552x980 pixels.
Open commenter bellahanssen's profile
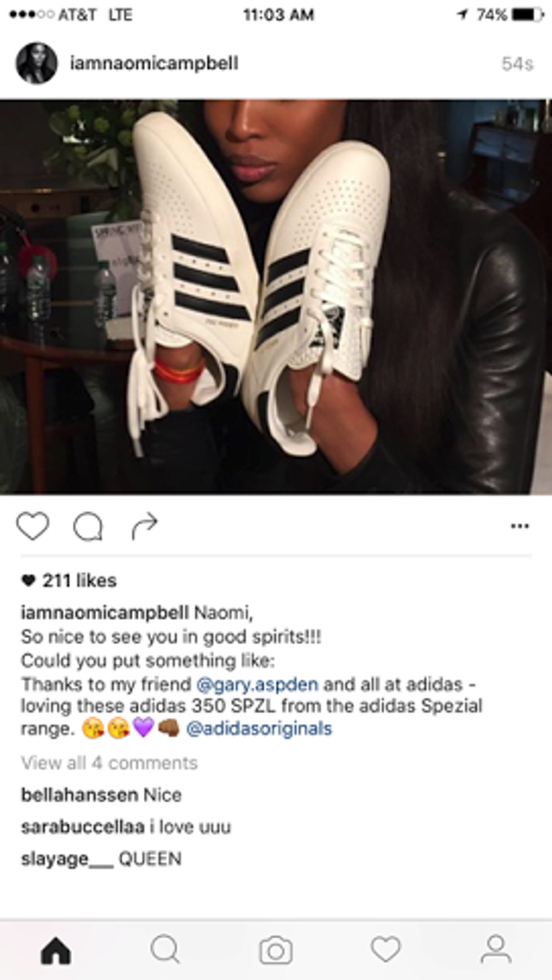79,795
